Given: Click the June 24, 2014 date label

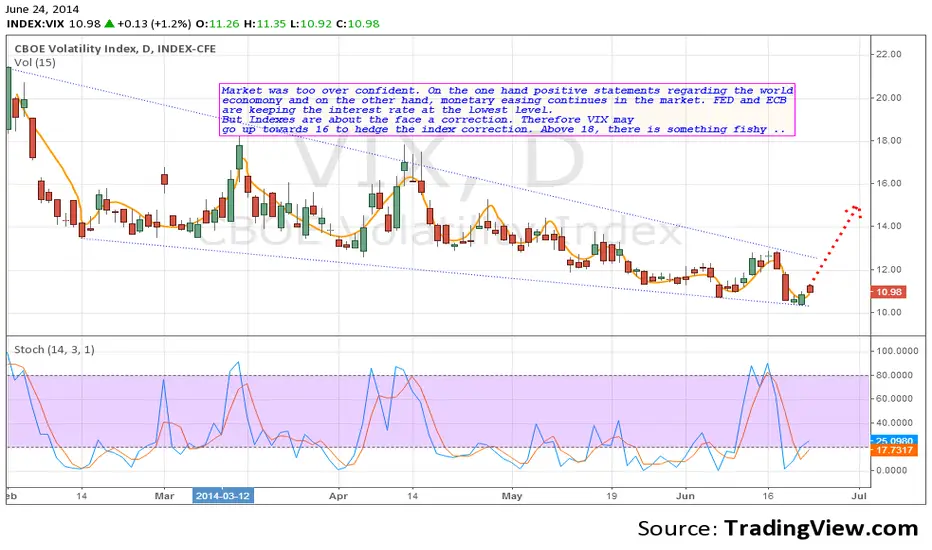Looking at the screenshot, I should coord(42,9).
